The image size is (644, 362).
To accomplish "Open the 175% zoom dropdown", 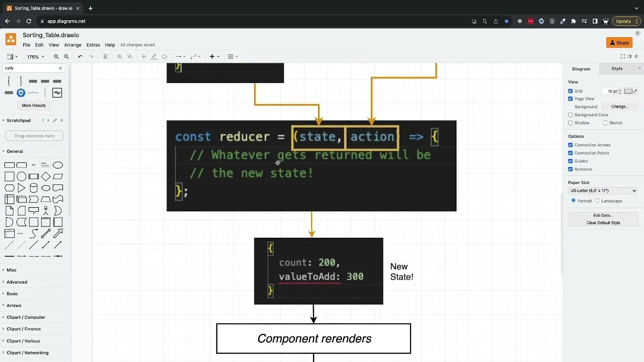I will pyautogui.click(x=35, y=57).
